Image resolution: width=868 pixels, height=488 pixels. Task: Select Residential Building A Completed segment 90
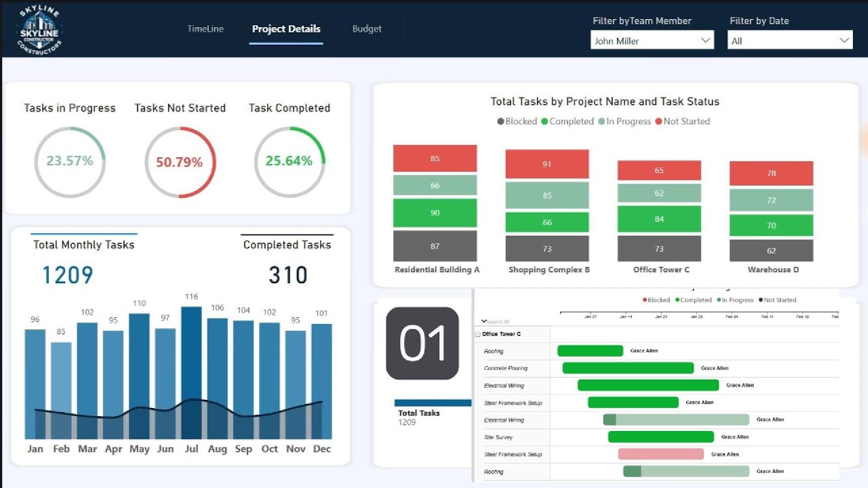coord(435,213)
